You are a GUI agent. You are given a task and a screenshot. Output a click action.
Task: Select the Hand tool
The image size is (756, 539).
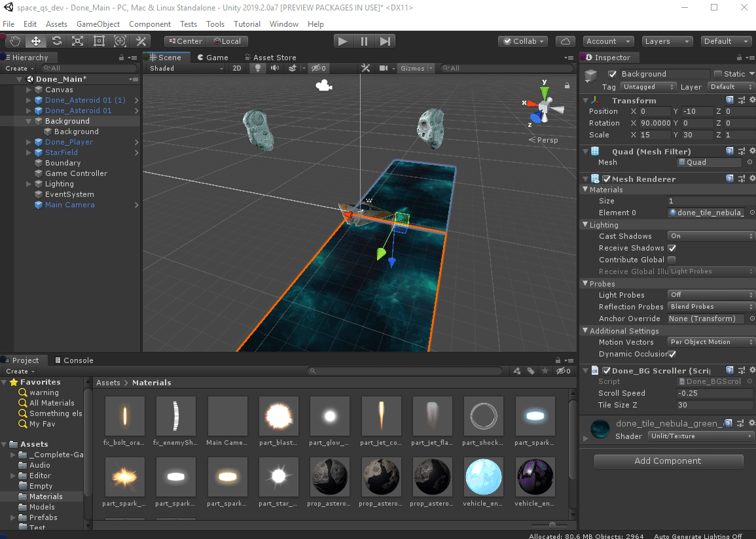pyautogui.click(x=15, y=41)
